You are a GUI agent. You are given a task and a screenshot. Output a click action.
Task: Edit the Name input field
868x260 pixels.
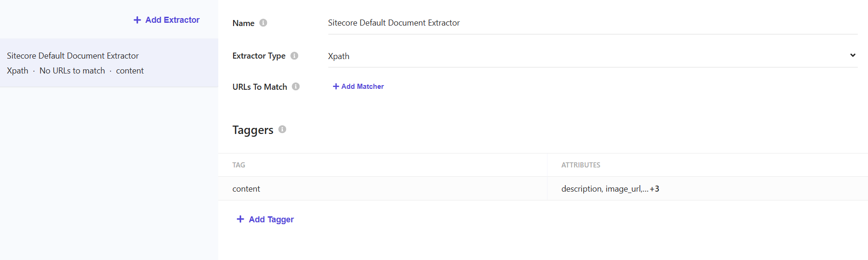pos(593,23)
